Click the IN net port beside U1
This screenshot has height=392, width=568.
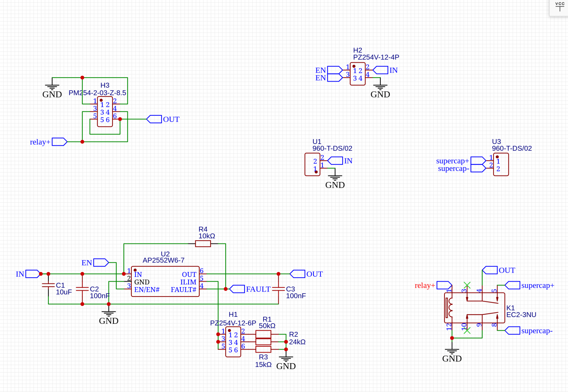point(335,161)
